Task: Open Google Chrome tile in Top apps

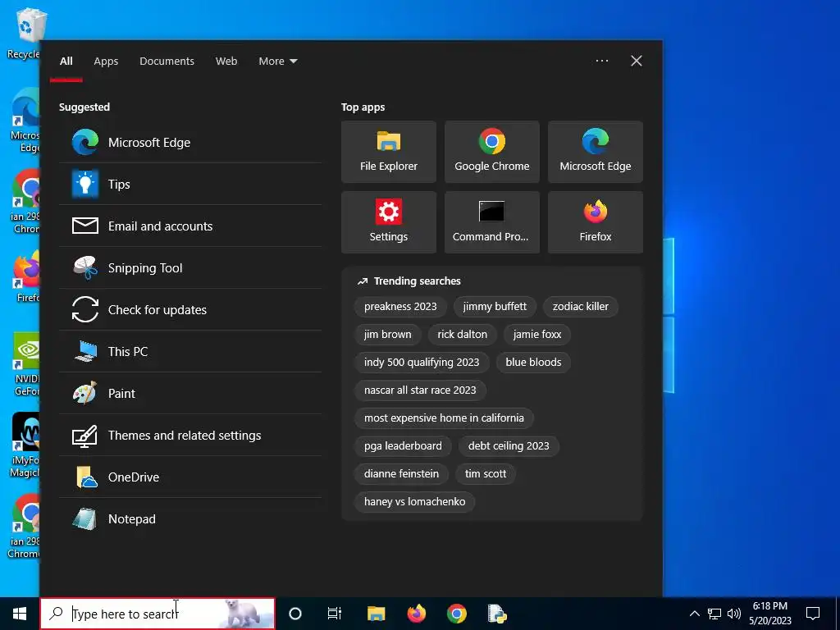Action: coord(492,152)
